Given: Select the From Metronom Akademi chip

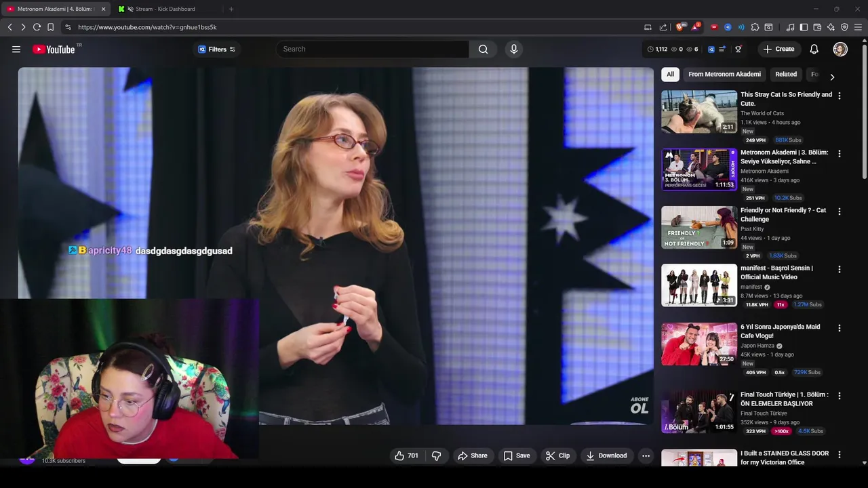Looking at the screenshot, I should tap(724, 75).
